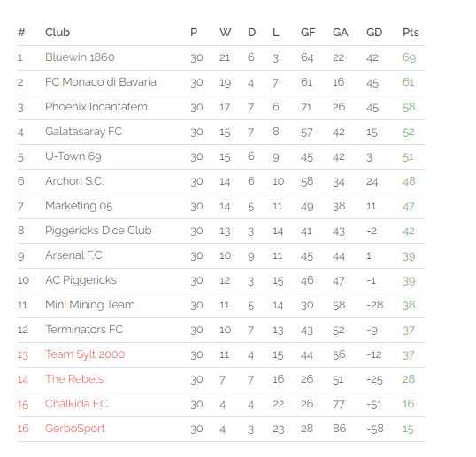Click the GF column header
The height and width of the screenshot is (457, 476).
[308, 33]
